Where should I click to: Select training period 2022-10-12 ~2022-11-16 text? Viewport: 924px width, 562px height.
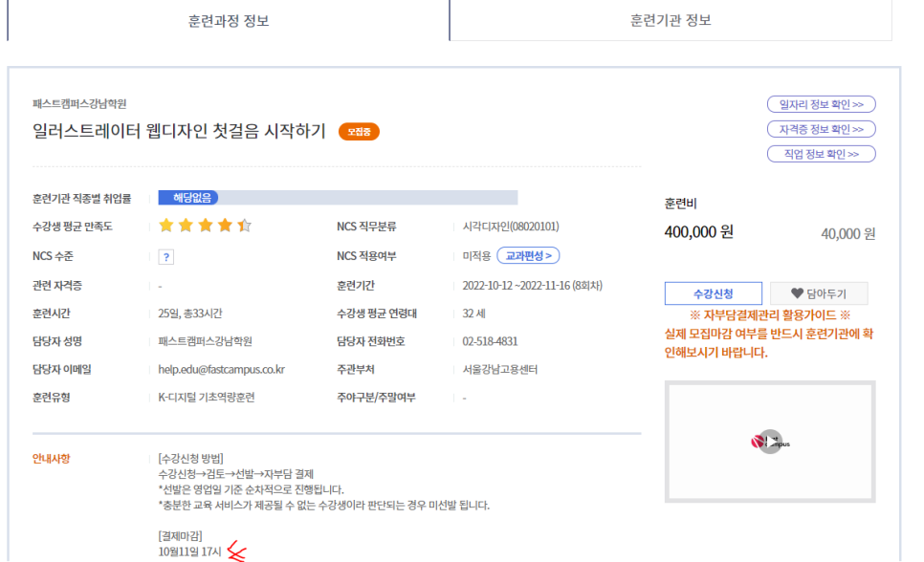point(532,286)
